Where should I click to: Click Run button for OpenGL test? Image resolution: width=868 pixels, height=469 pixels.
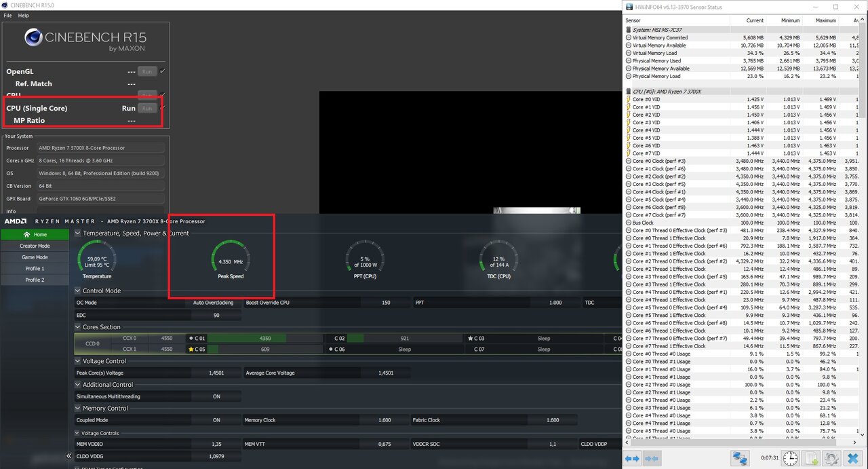pos(147,71)
